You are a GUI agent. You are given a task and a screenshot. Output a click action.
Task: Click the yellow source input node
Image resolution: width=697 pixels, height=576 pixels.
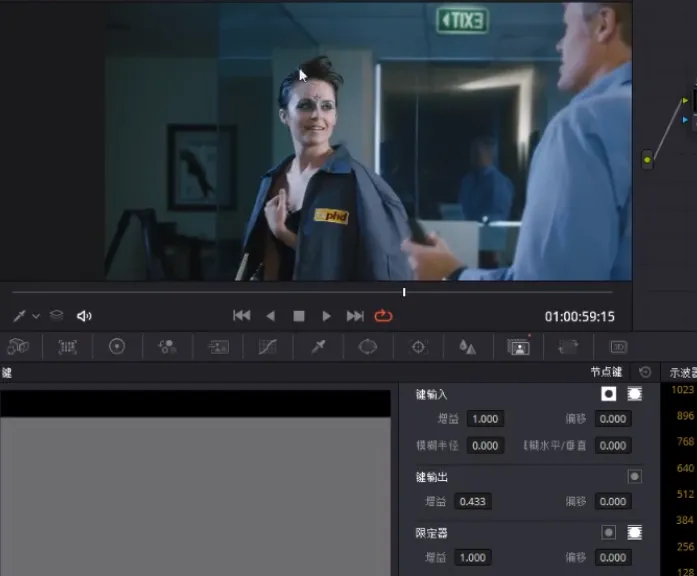647,160
